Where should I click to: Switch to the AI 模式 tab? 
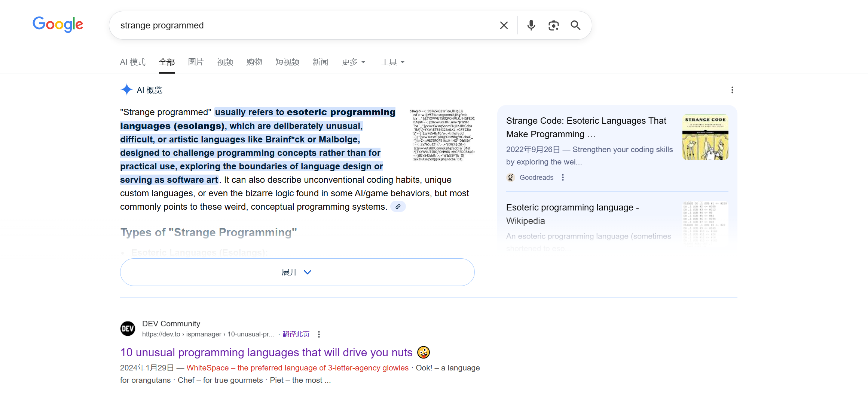click(x=132, y=62)
